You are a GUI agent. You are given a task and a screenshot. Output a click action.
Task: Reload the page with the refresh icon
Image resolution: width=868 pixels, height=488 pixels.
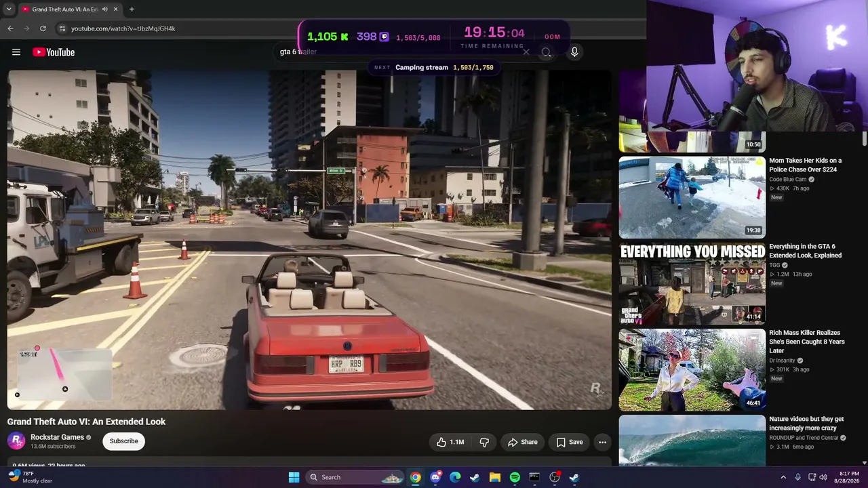point(43,28)
